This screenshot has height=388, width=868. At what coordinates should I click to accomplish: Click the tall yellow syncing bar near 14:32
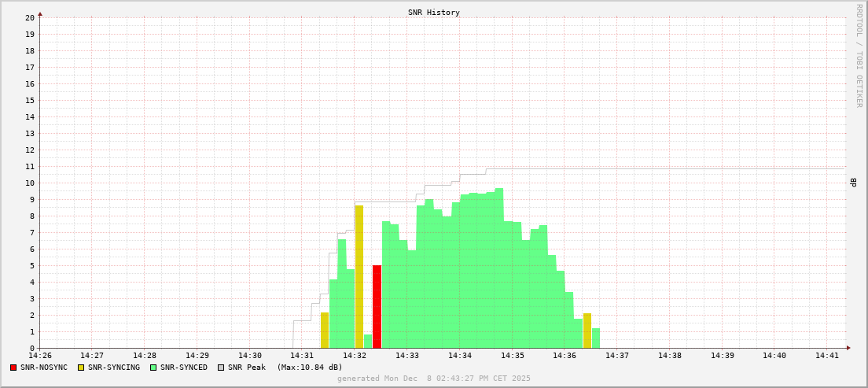click(x=359, y=275)
